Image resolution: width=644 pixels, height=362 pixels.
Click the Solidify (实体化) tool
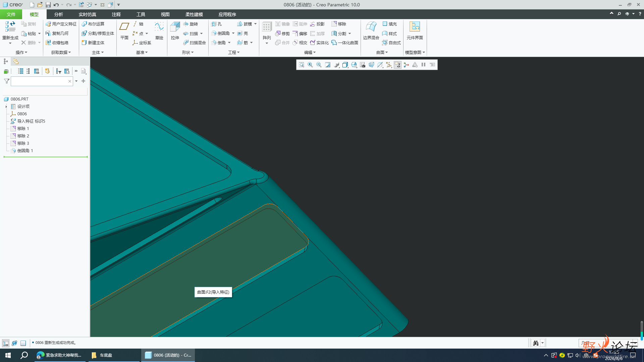319,43
